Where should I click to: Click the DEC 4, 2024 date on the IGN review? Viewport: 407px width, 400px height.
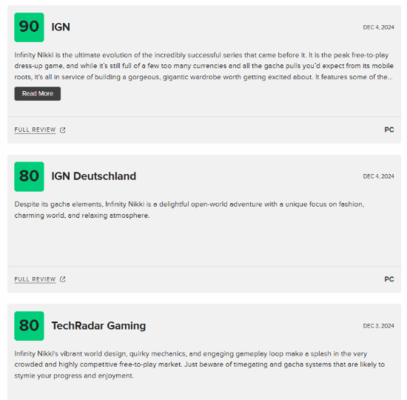click(378, 27)
